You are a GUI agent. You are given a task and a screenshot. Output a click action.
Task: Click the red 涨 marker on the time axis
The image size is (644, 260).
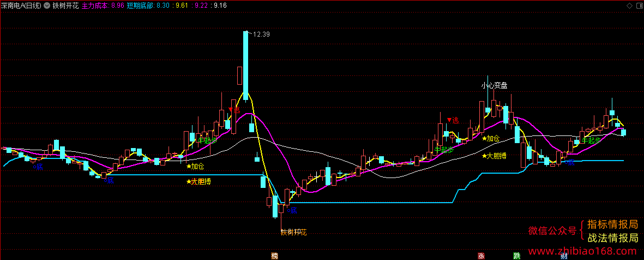pos(481,256)
